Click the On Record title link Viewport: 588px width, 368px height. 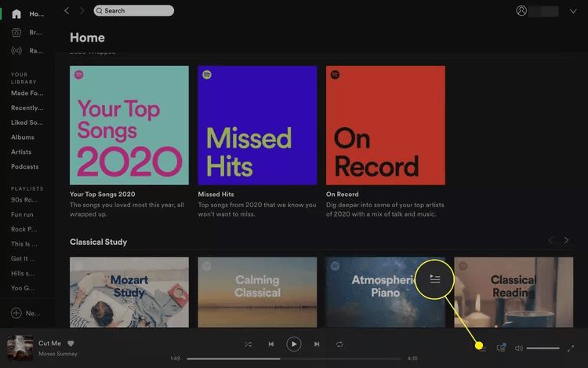343,195
